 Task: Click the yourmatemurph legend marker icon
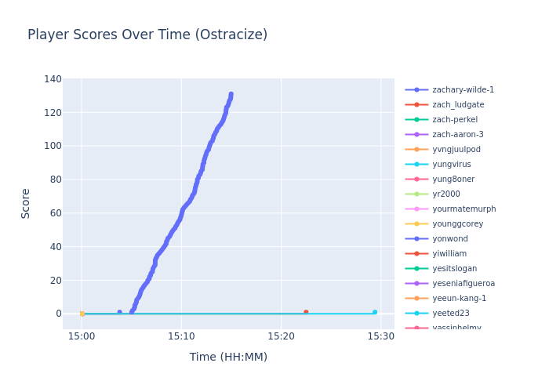pos(416,209)
